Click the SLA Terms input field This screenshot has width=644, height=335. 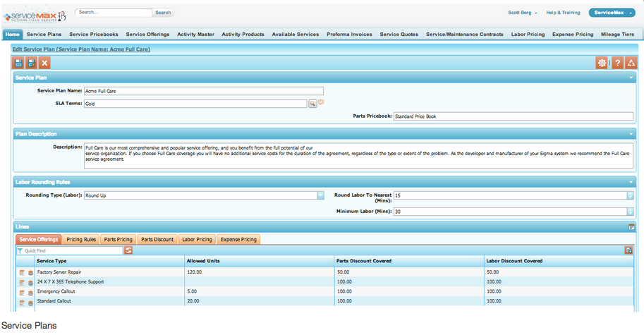[195, 104]
